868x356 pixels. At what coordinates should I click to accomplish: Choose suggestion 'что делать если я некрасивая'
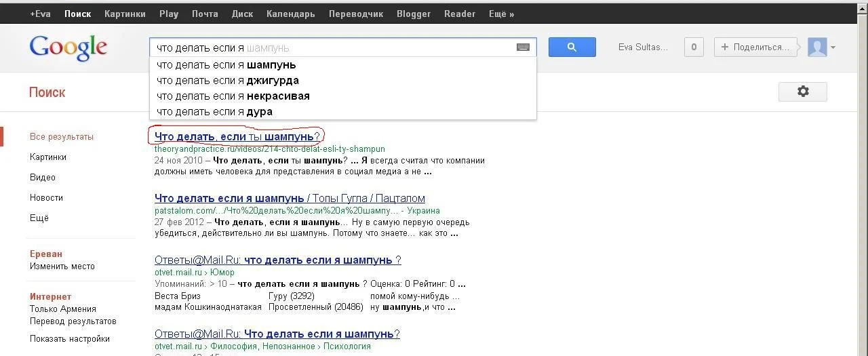pyautogui.click(x=343, y=96)
